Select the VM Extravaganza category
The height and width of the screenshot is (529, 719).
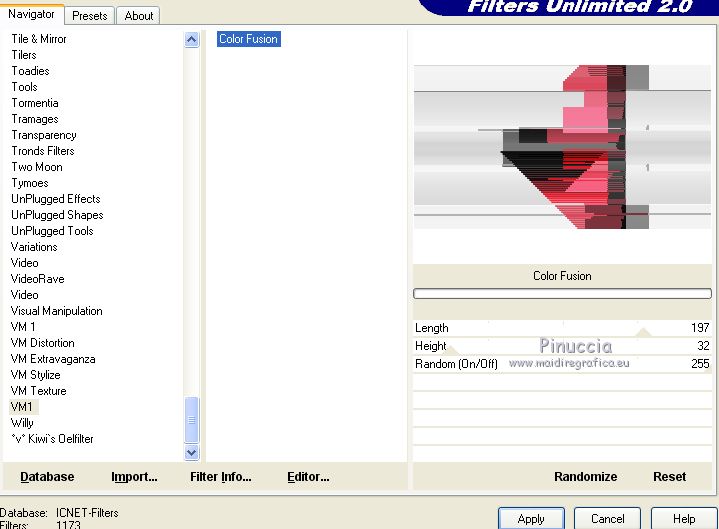point(53,359)
